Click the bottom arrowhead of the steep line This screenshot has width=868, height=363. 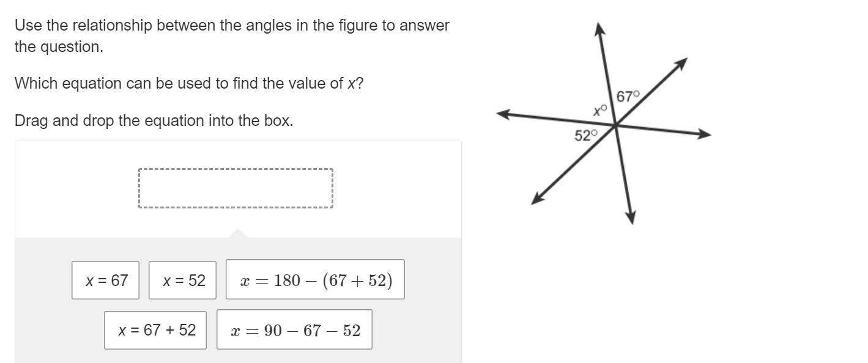click(x=631, y=218)
